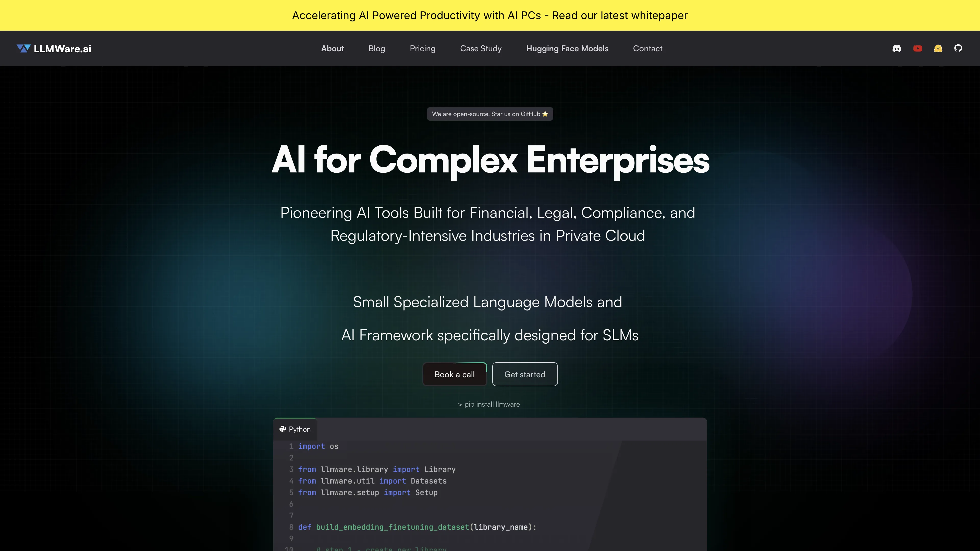This screenshot has height=551, width=980.
Task: Click the LLMWare.ai brand name
Action: pos(62,48)
